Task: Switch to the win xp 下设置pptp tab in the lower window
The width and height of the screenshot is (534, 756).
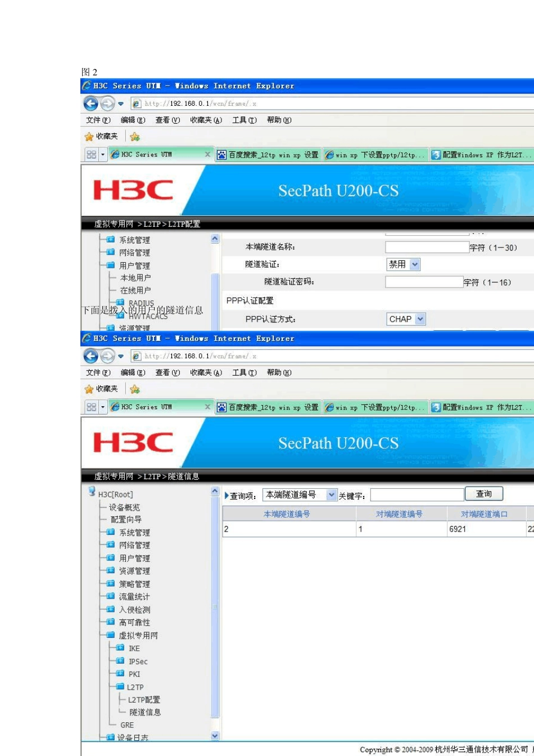Action: click(375, 407)
